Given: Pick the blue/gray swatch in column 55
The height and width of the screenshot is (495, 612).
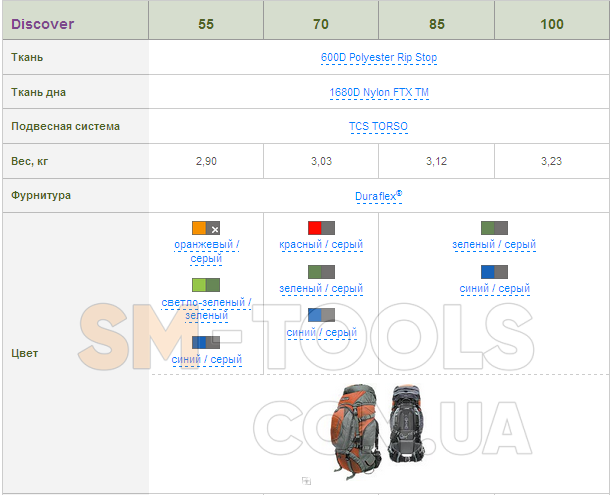Looking at the screenshot, I should click(205, 342).
